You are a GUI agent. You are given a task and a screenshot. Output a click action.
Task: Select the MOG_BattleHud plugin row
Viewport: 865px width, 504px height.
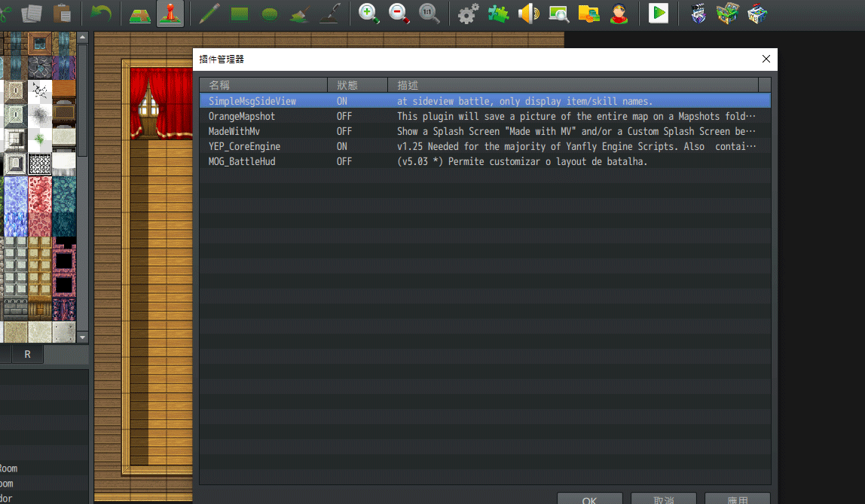[x=485, y=161]
